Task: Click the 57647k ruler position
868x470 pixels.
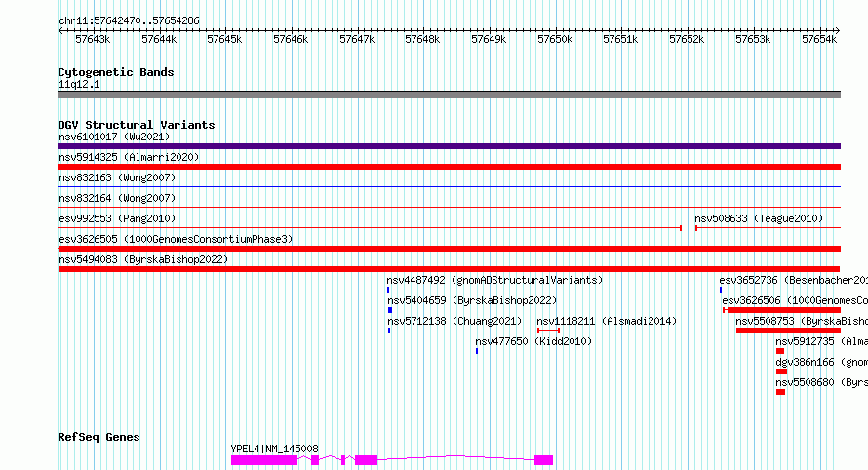Action: pyautogui.click(x=357, y=39)
